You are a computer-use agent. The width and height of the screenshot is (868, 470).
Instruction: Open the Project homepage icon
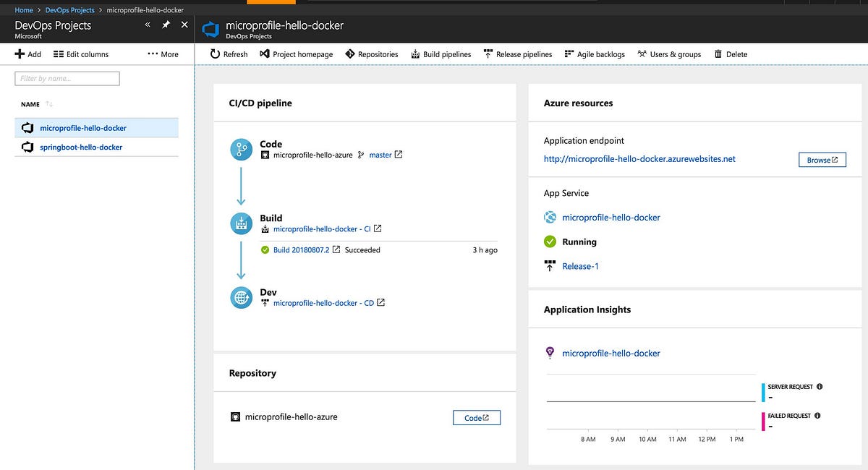point(263,54)
